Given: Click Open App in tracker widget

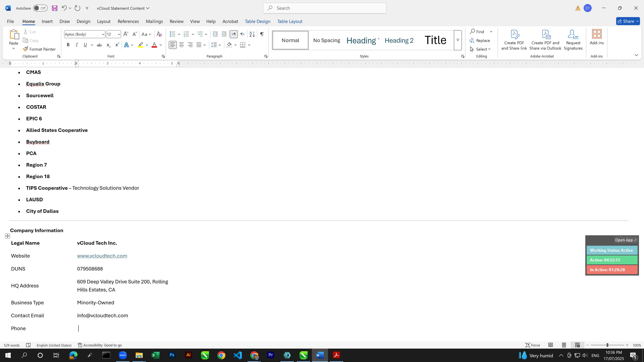Looking at the screenshot, I should tap(626, 240).
